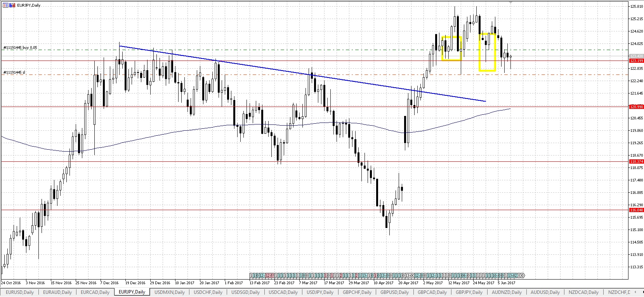Click the red 123.199 price label
The height and width of the screenshot is (297, 644).
point(636,61)
